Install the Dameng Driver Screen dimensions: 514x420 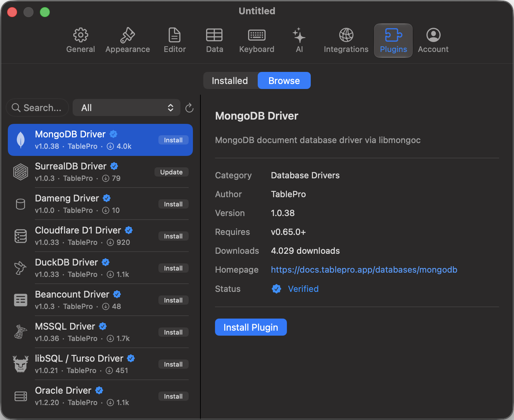173,204
